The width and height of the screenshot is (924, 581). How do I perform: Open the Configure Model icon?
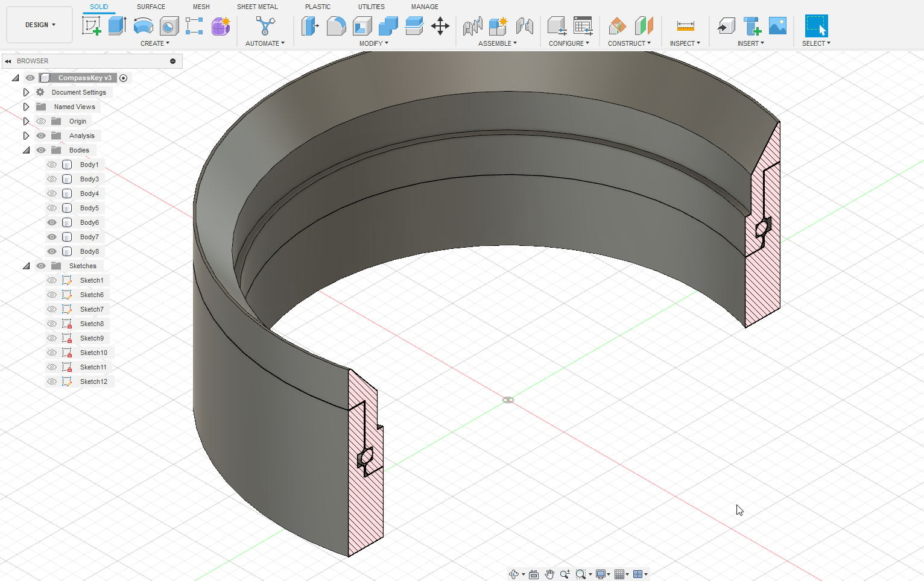tap(557, 26)
